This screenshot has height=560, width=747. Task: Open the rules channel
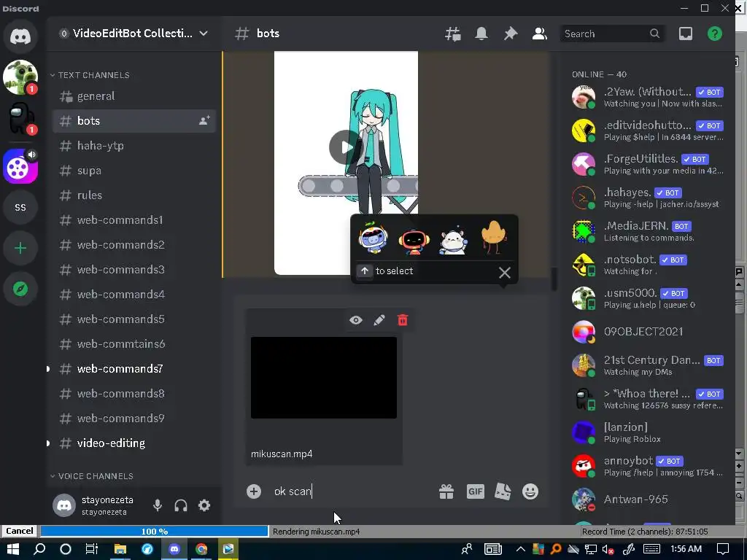(134, 195)
